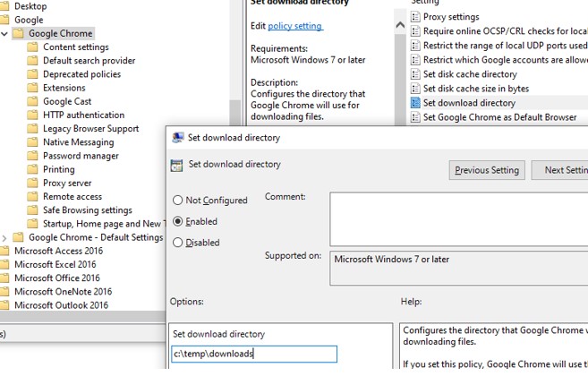Click the Microsoft Excel 2016 folder icon
The image size is (588, 376).
click(6, 265)
